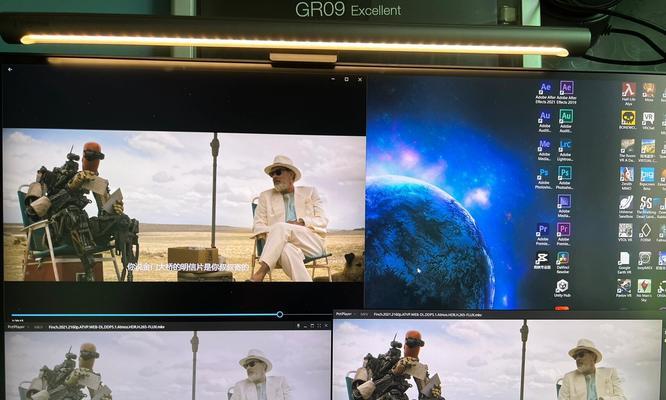Pin the bottom-left PotPlayer window on top
The height and width of the screenshot is (400, 666).
click(x=298, y=326)
